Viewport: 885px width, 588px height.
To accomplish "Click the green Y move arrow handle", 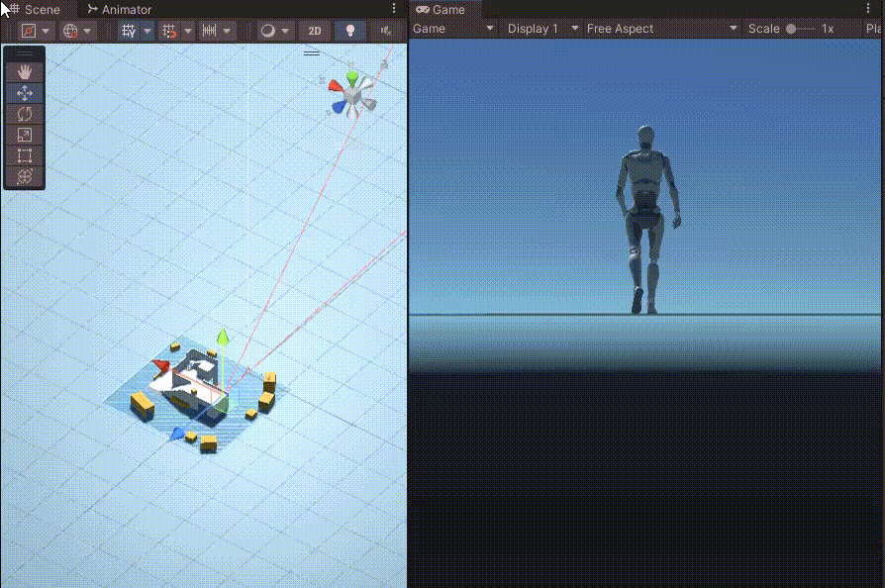I will coord(223,337).
